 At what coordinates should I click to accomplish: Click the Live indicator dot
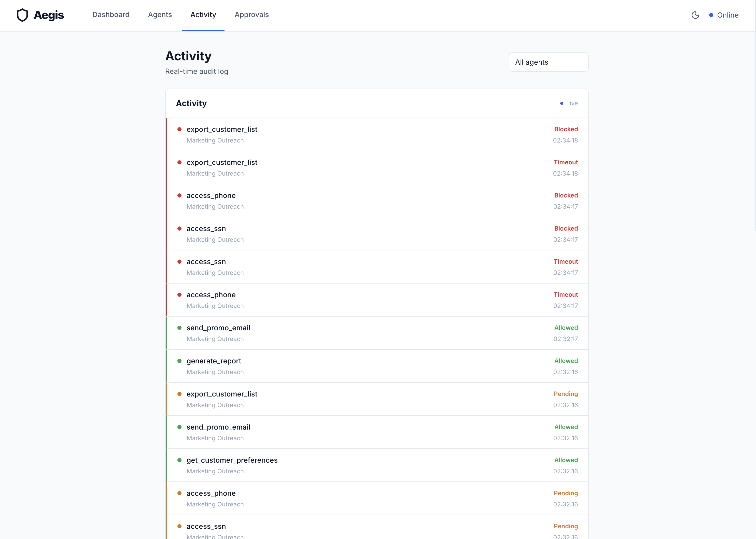pos(562,104)
